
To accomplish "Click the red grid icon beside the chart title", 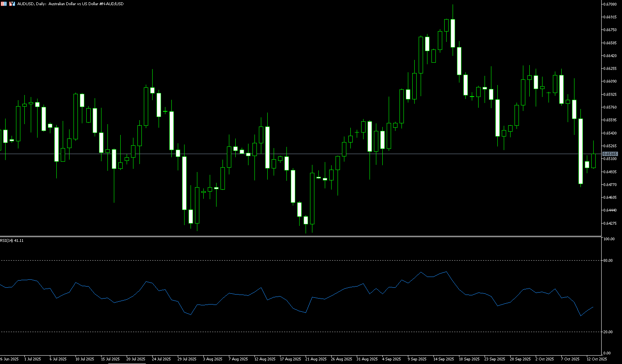I will pyautogui.click(x=4, y=4).
